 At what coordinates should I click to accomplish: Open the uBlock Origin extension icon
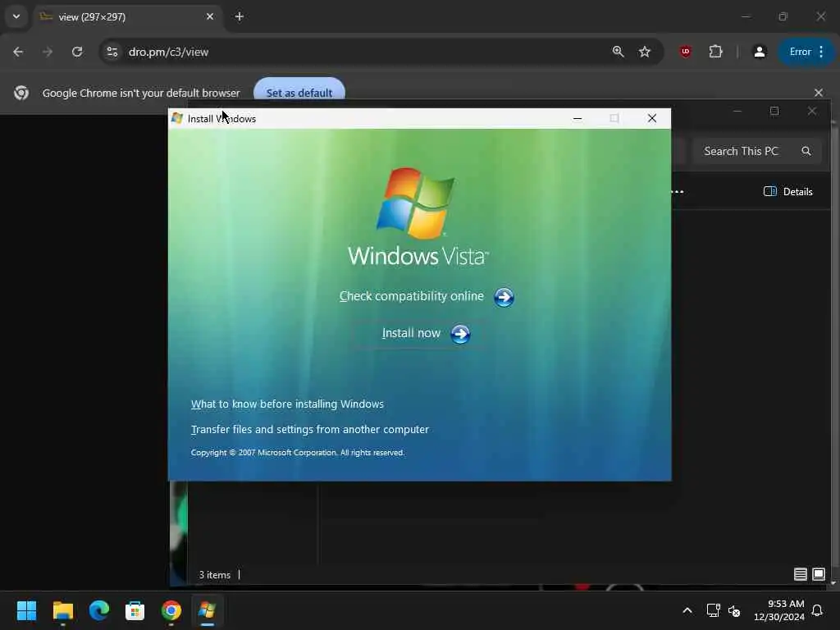[685, 52]
